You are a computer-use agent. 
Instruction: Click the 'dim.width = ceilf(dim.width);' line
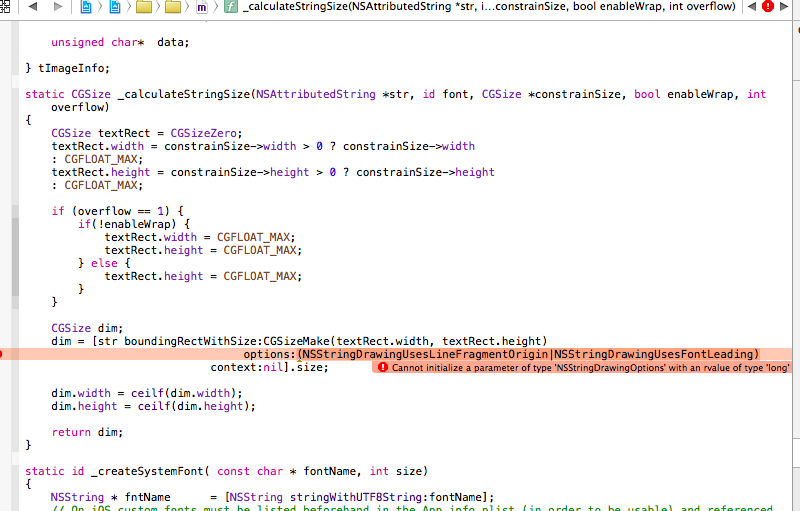point(146,393)
